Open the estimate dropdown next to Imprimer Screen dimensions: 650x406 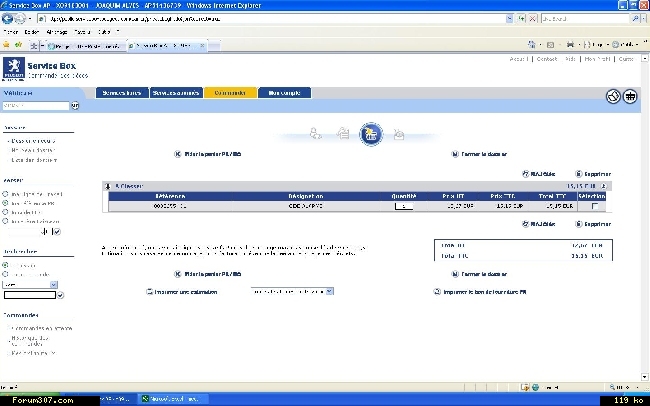(x=292, y=291)
